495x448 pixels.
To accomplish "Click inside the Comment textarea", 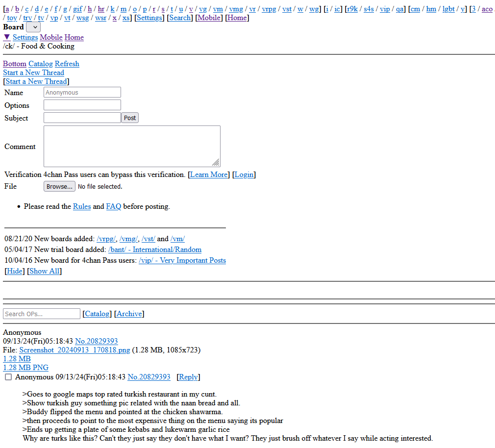I will point(132,146).
